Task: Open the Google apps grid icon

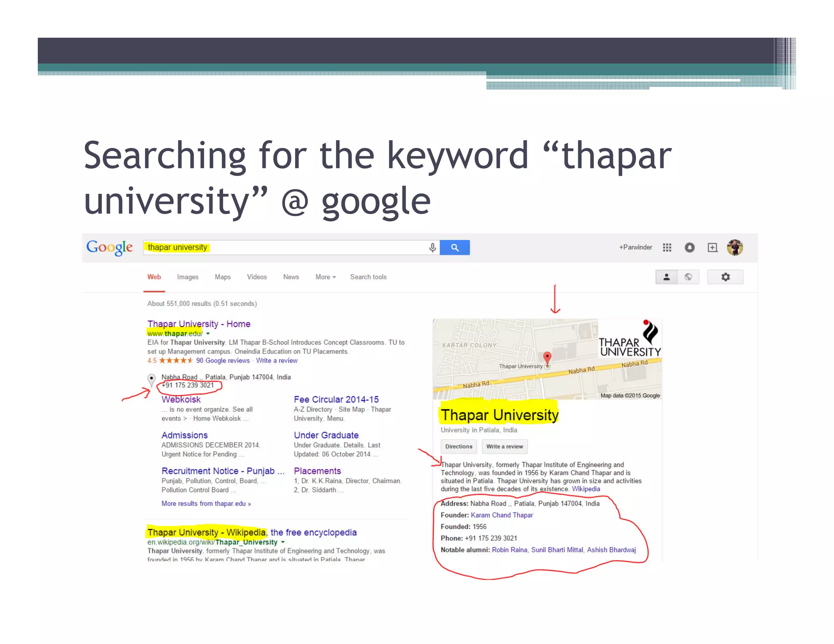Action: click(x=667, y=247)
